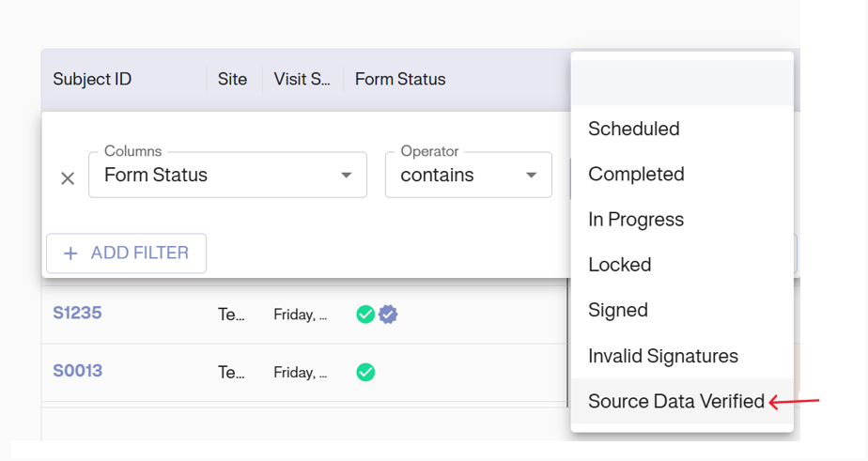Select Form Status in Columns combo box
Image resolution: width=868 pixels, height=461 pixels.
click(214, 176)
